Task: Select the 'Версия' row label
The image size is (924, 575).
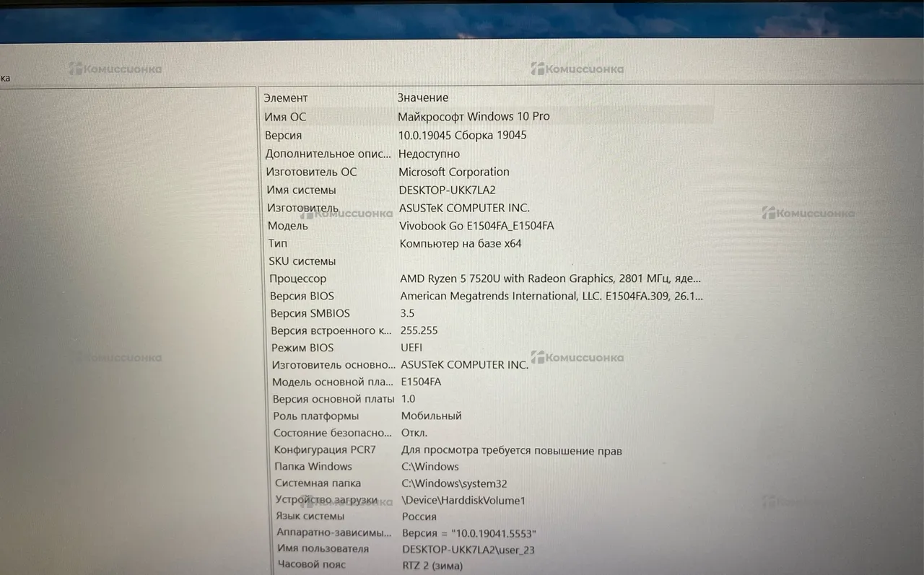Action: (283, 135)
